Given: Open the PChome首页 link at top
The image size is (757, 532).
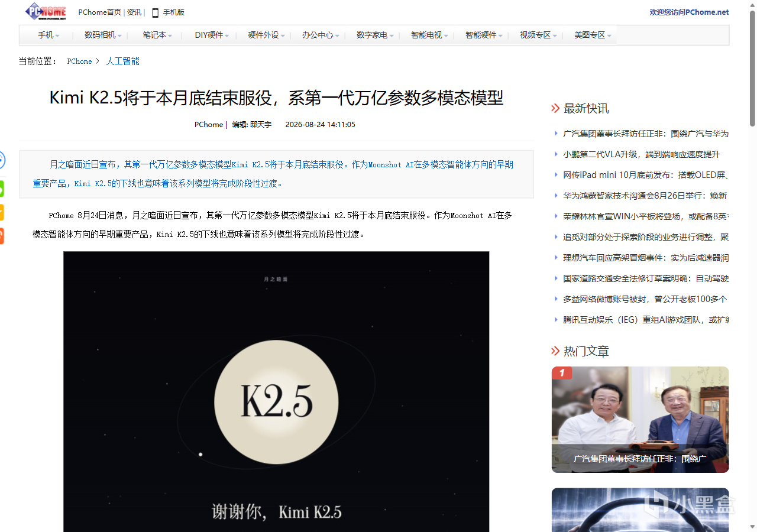Looking at the screenshot, I should pos(99,12).
